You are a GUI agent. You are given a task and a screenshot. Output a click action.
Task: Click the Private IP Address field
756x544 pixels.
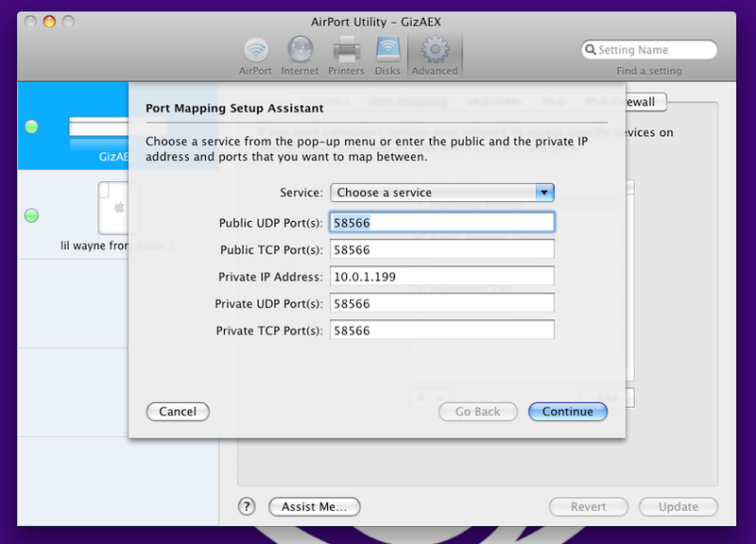pos(442,276)
